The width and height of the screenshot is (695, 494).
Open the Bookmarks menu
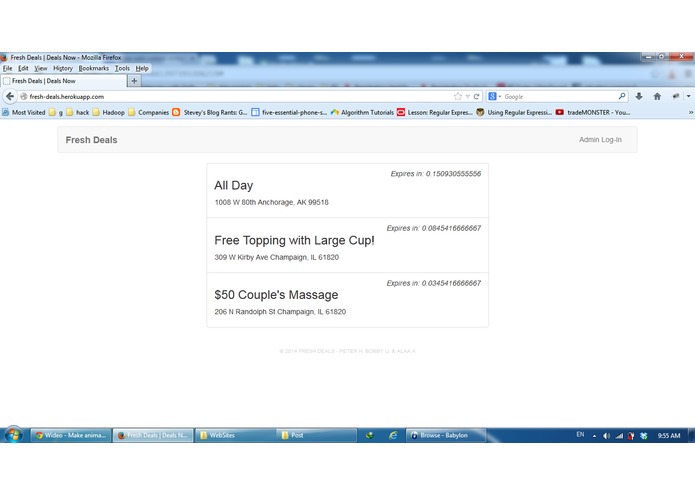pos(94,68)
